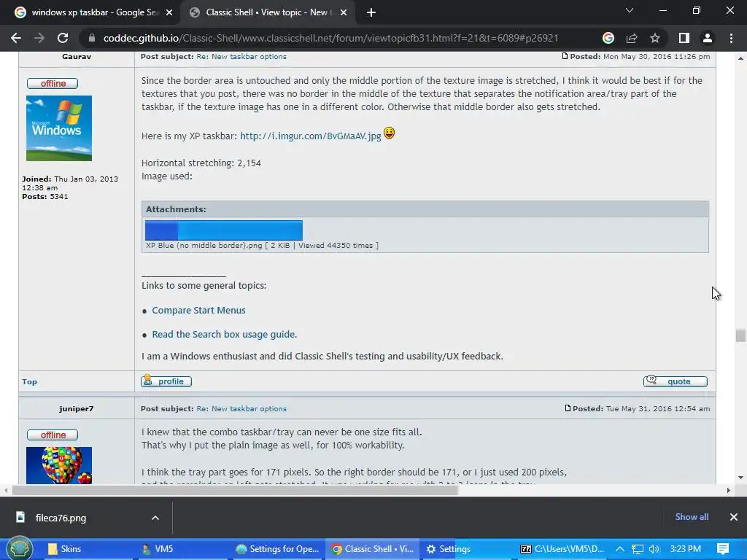
Task: Select the Classic Shell View topic tab
Action: click(x=268, y=12)
